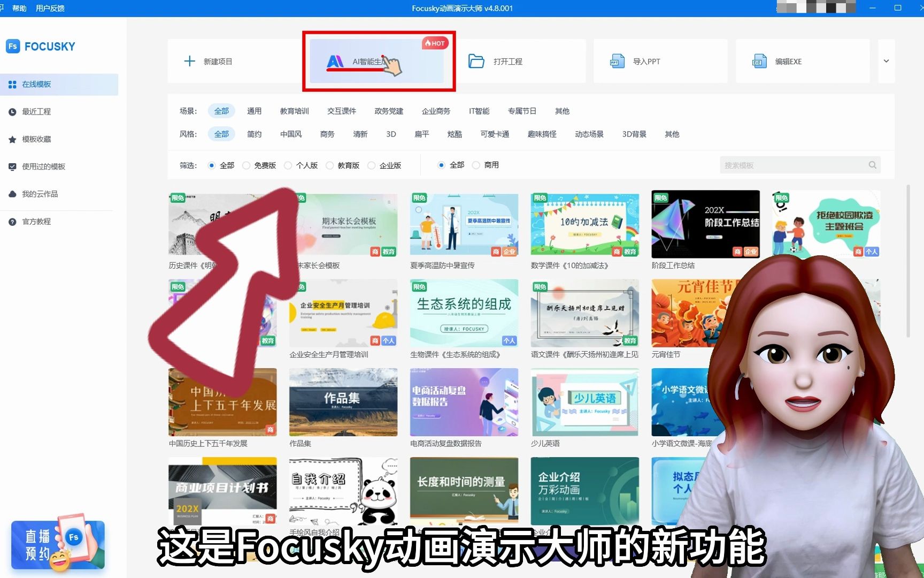Open the 用户反馈 menu
The height and width of the screenshot is (578, 924).
point(50,8)
